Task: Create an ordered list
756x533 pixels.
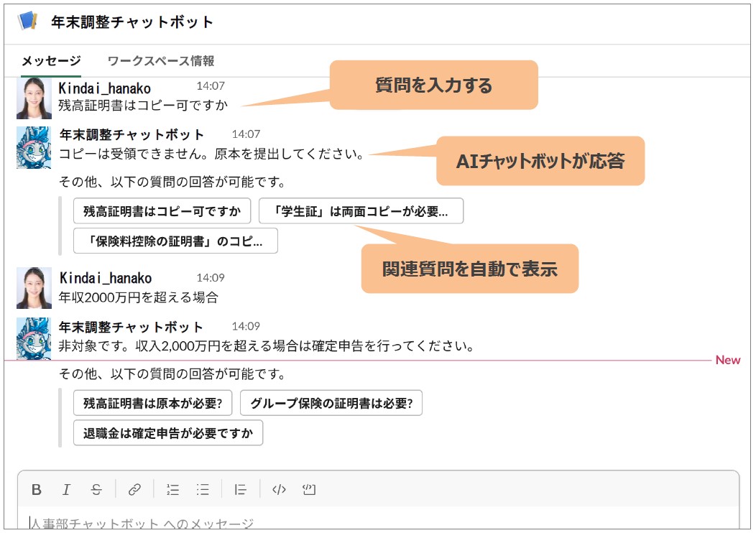Action: point(172,489)
